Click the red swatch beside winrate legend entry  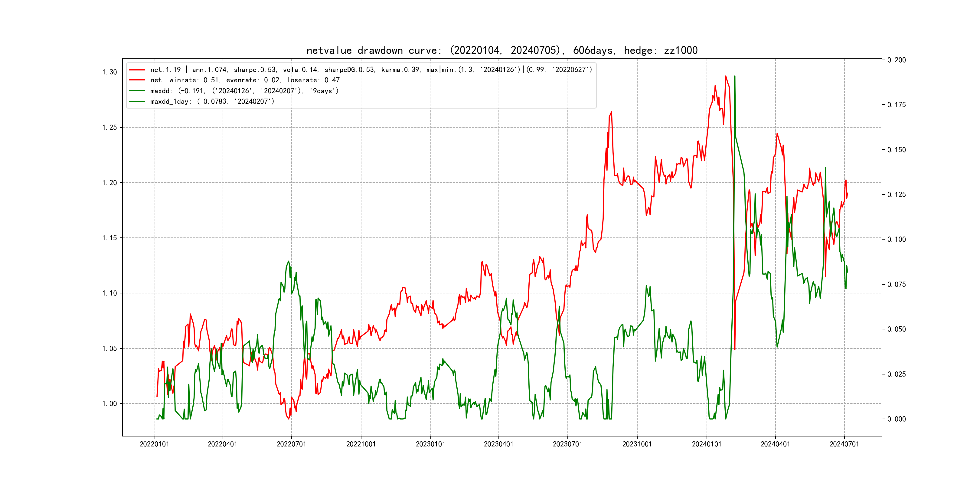[x=137, y=80]
